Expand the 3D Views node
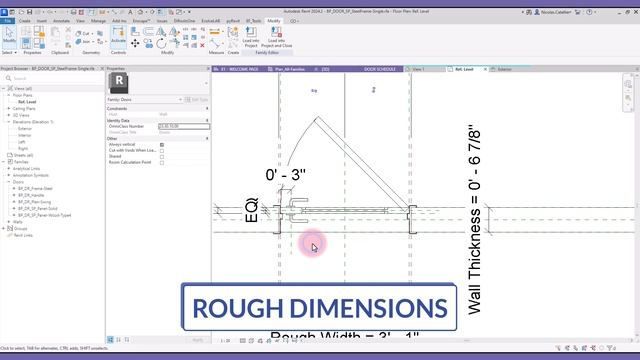 coord(9,115)
